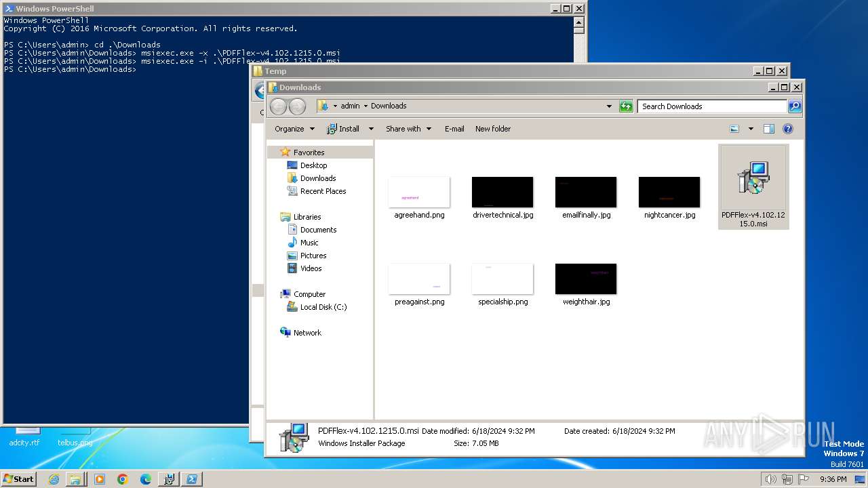Launch Google Chrome from taskbar
Screen dimensions: 868x488
coord(123,479)
